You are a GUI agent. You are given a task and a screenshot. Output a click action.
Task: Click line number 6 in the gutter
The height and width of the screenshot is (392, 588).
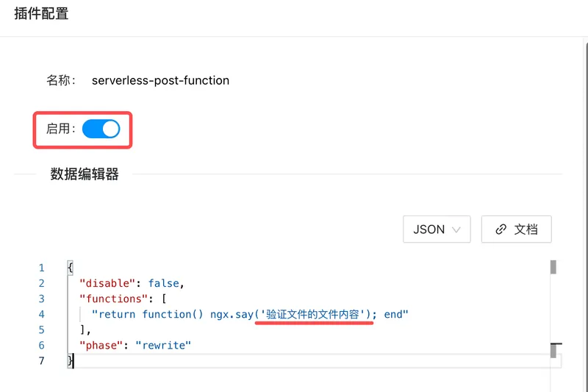(x=42, y=345)
